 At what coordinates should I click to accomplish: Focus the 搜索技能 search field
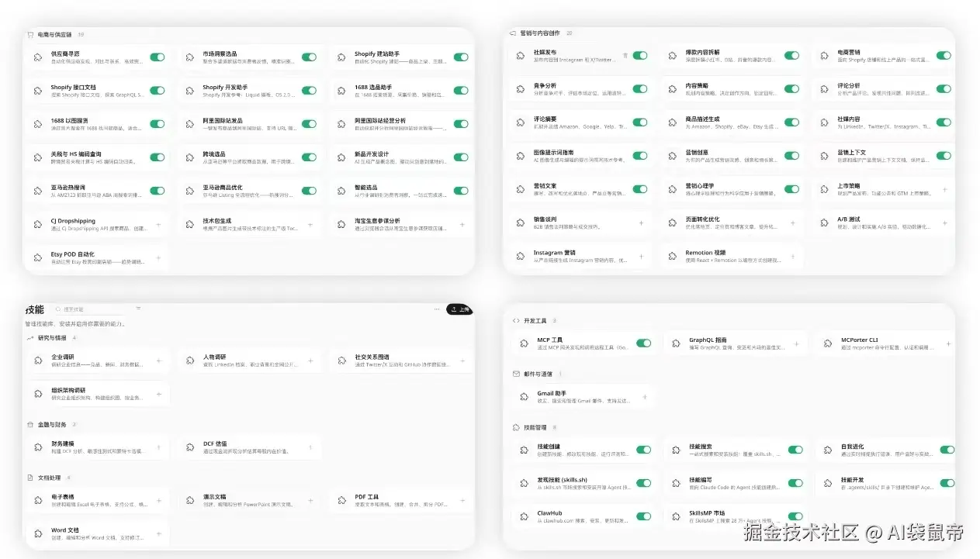(x=92, y=309)
